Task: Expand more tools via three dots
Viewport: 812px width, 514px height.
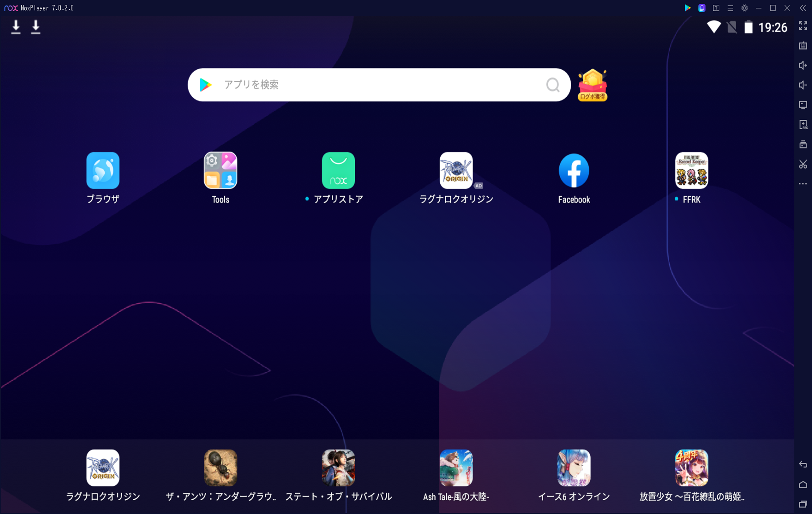Action: pyautogui.click(x=803, y=184)
